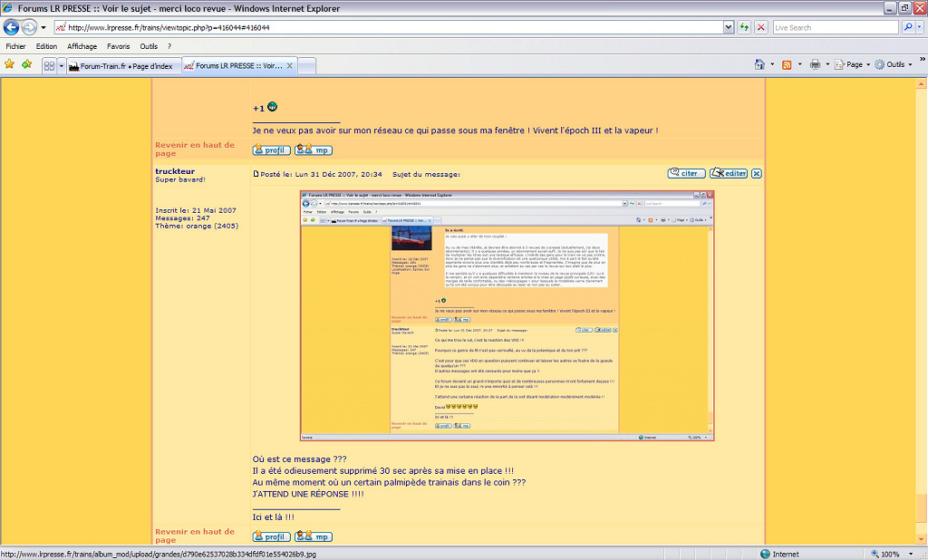The width and height of the screenshot is (928, 560).
Task: Expand the feeds dropdown arrow
Action: point(799,64)
